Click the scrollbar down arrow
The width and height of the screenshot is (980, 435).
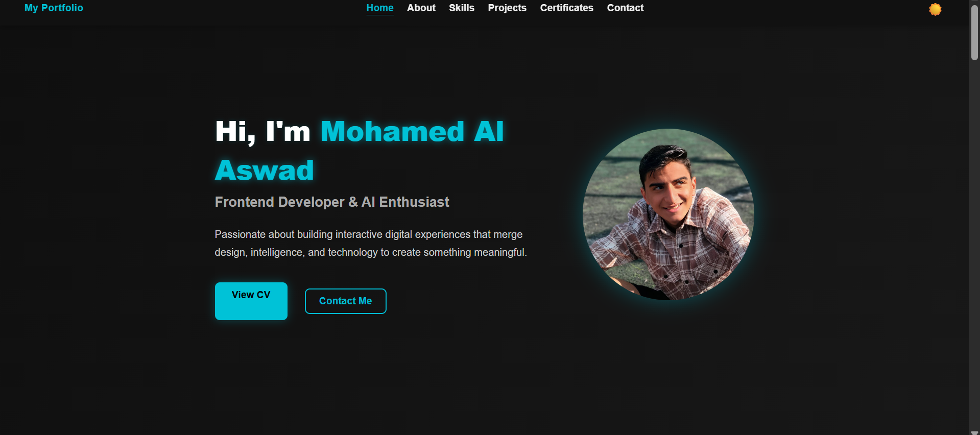pyautogui.click(x=974, y=432)
